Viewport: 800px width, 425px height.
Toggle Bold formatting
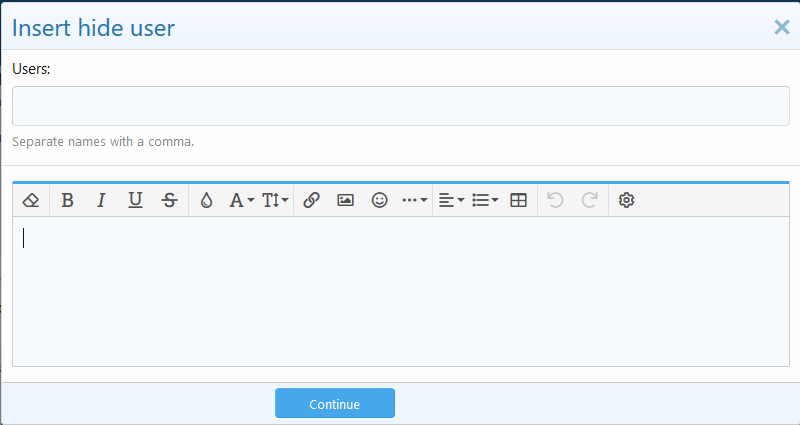[x=67, y=200]
